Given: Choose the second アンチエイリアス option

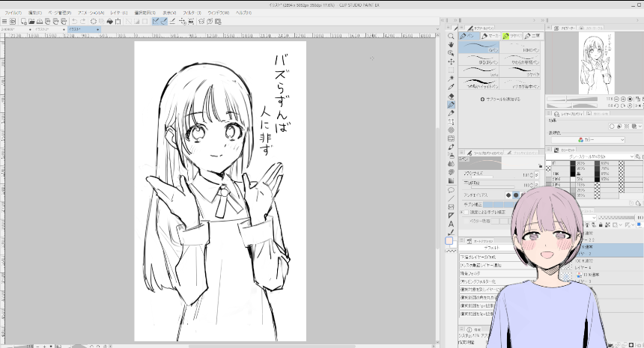Looking at the screenshot, I should point(516,195).
